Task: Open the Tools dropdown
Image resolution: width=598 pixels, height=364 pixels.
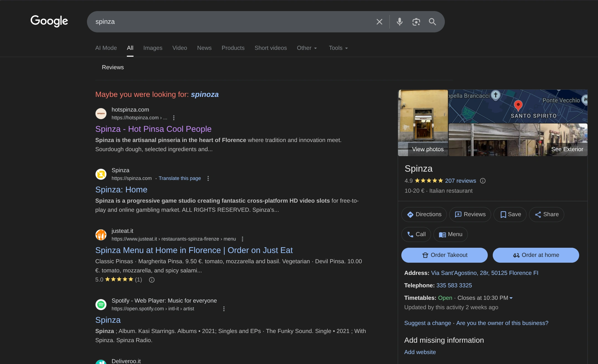Action: click(x=338, y=48)
